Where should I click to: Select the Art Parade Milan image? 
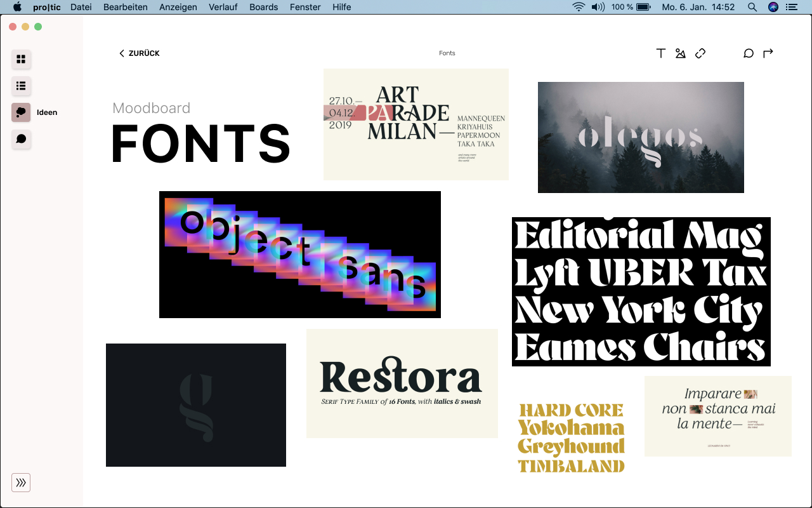416,124
